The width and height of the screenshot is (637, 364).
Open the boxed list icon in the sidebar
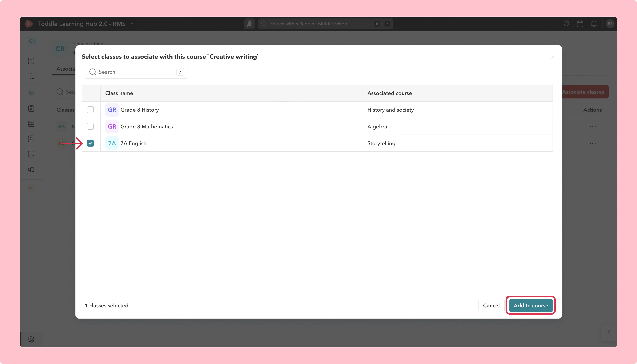pos(31,61)
